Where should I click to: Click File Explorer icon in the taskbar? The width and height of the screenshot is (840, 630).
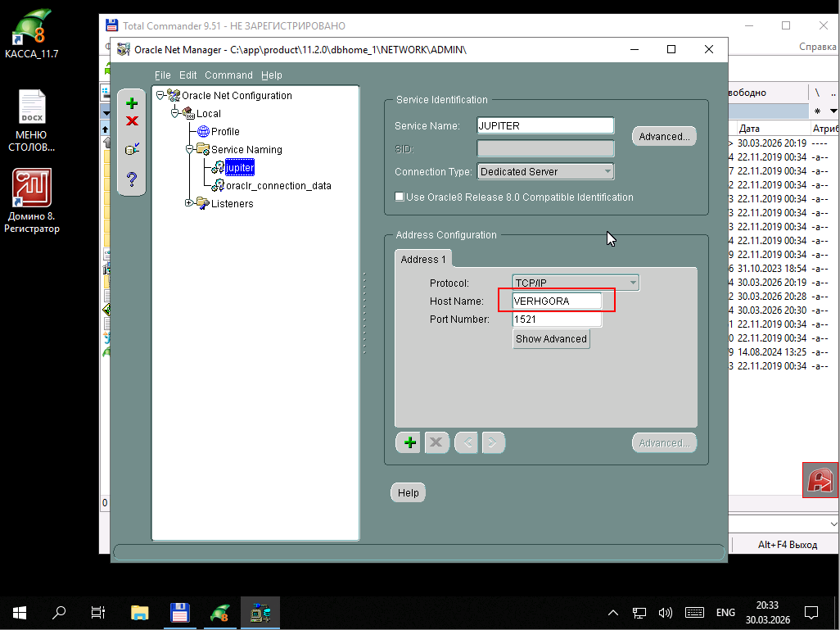click(140, 612)
